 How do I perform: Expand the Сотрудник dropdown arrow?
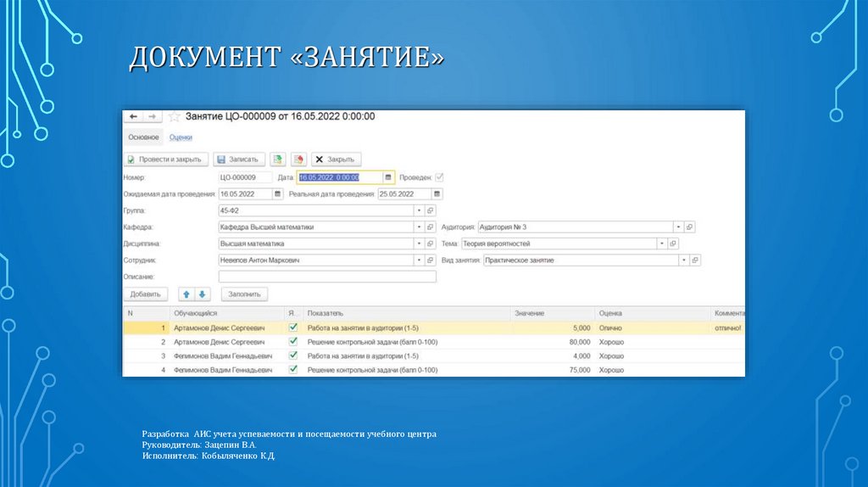coord(419,260)
